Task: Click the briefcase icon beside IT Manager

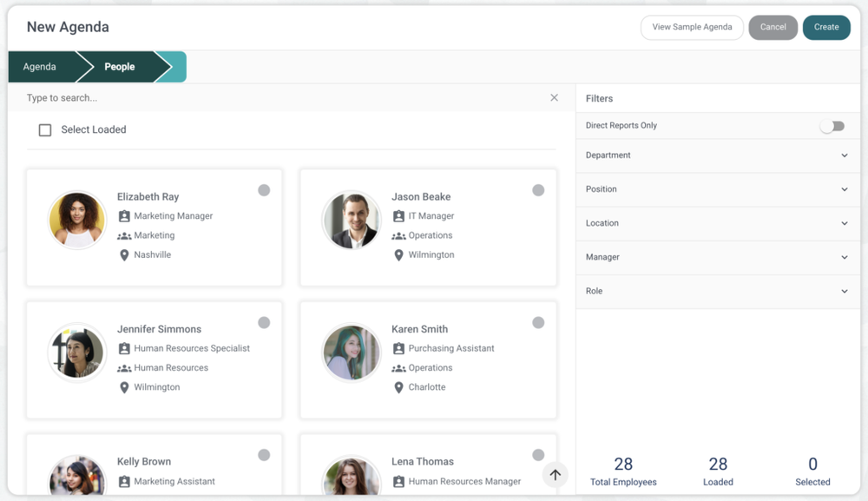Action: 398,215
